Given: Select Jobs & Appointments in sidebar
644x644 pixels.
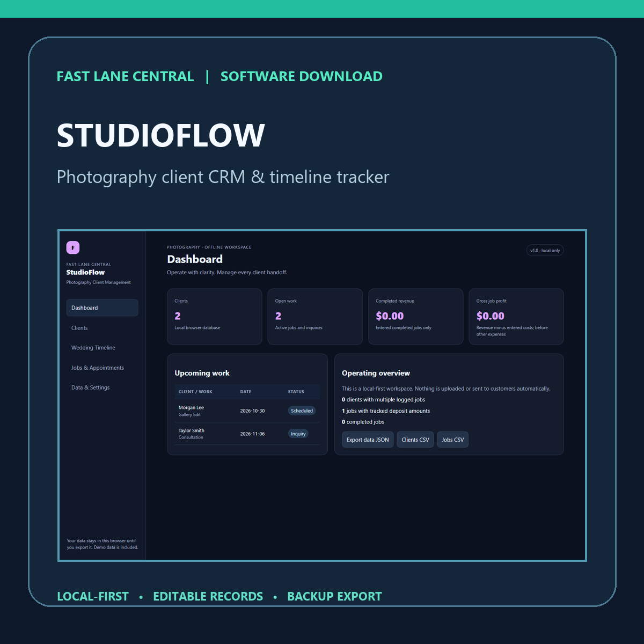Looking at the screenshot, I should point(102,368).
